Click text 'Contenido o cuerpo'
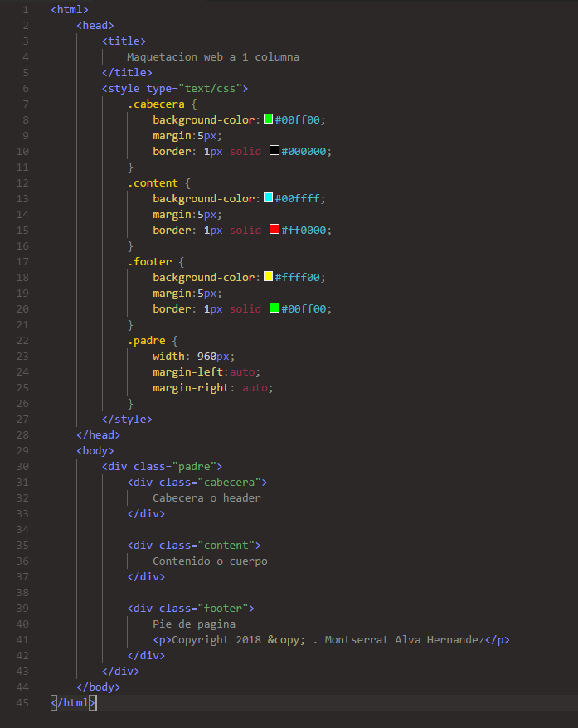The height and width of the screenshot is (728, 578). pos(211,561)
